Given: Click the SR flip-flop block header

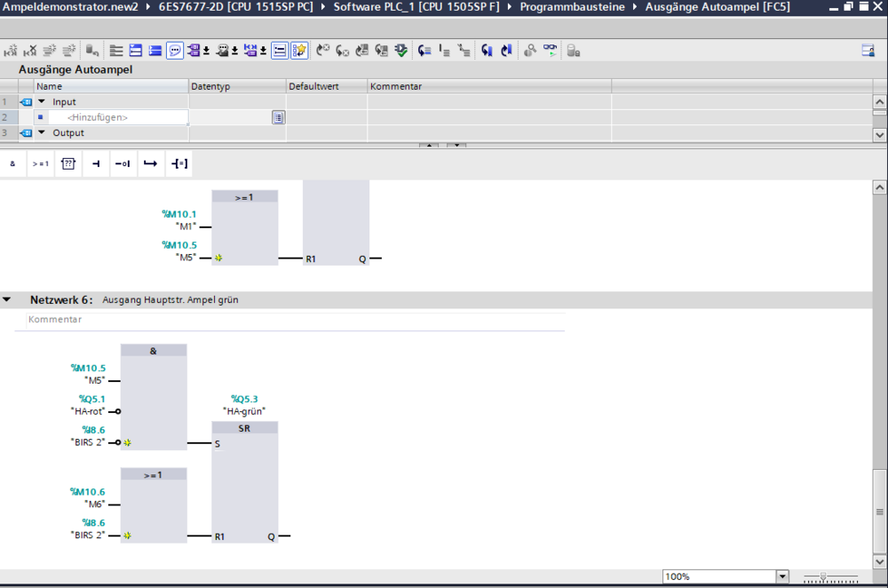Looking at the screenshot, I should click(x=244, y=428).
